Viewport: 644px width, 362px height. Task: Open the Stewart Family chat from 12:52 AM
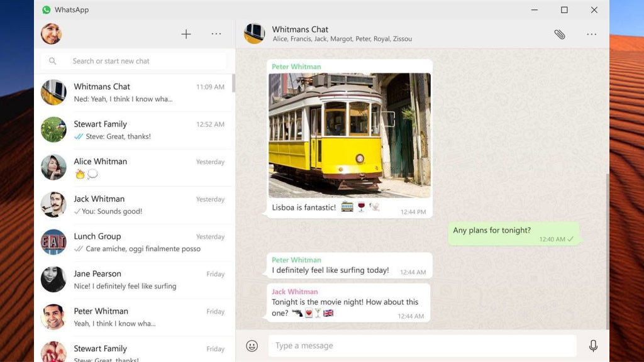coord(135,130)
